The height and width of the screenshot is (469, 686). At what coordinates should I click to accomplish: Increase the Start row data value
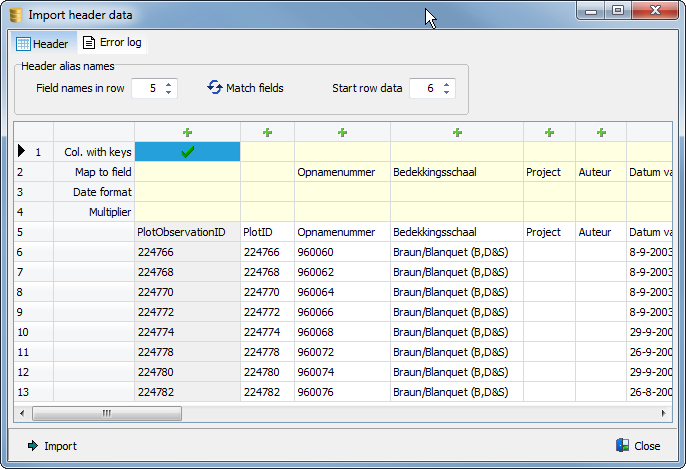[x=446, y=83]
